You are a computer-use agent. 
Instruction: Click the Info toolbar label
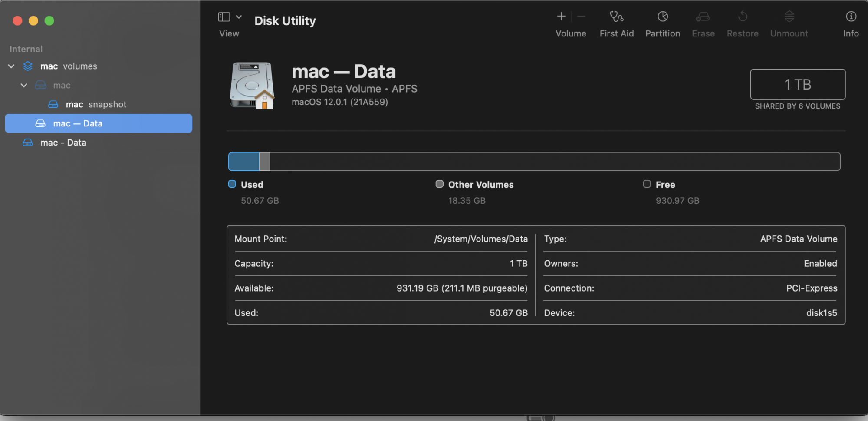(x=851, y=33)
